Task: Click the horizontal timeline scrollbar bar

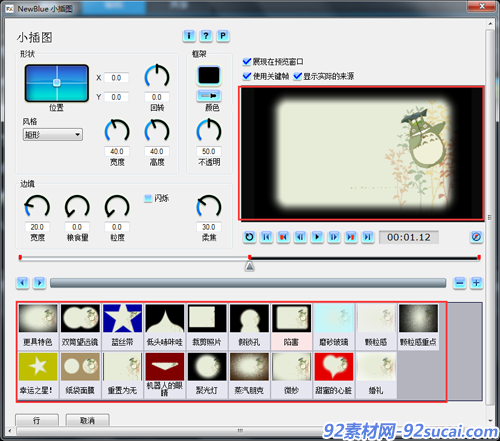Action: (248, 283)
